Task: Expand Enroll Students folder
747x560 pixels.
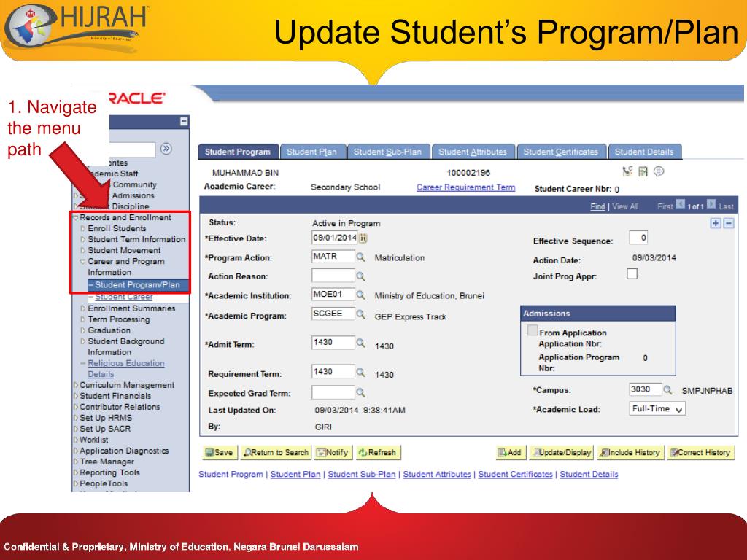Action: tap(83, 228)
